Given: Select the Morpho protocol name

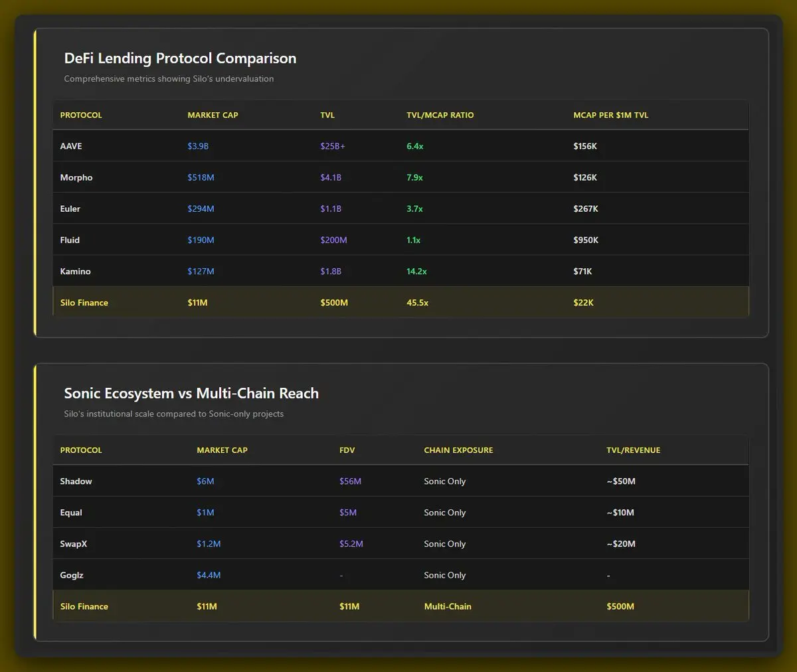Looking at the screenshot, I should click(76, 177).
